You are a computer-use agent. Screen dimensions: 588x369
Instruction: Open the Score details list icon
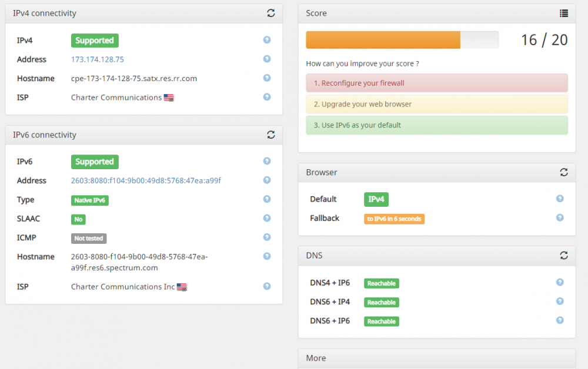coord(563,13)
